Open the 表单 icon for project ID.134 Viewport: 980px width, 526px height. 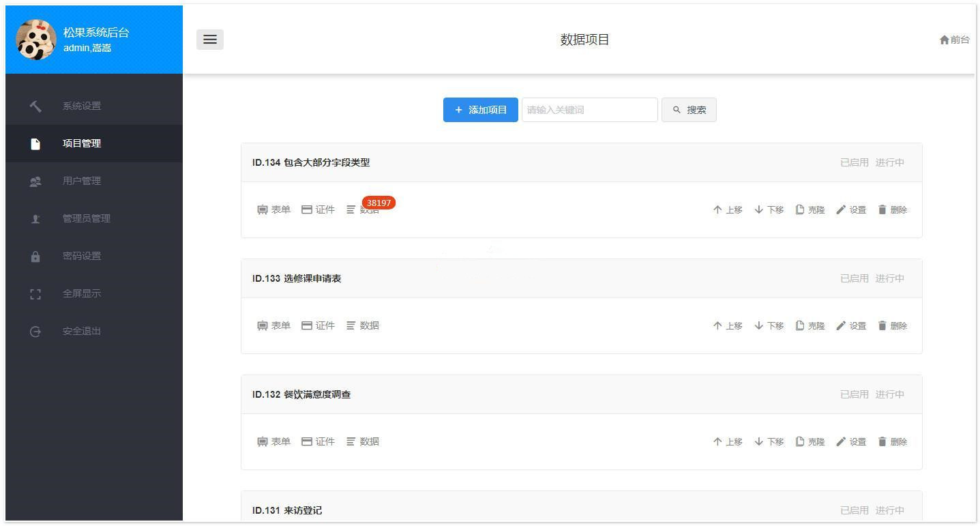pos(273,209)
